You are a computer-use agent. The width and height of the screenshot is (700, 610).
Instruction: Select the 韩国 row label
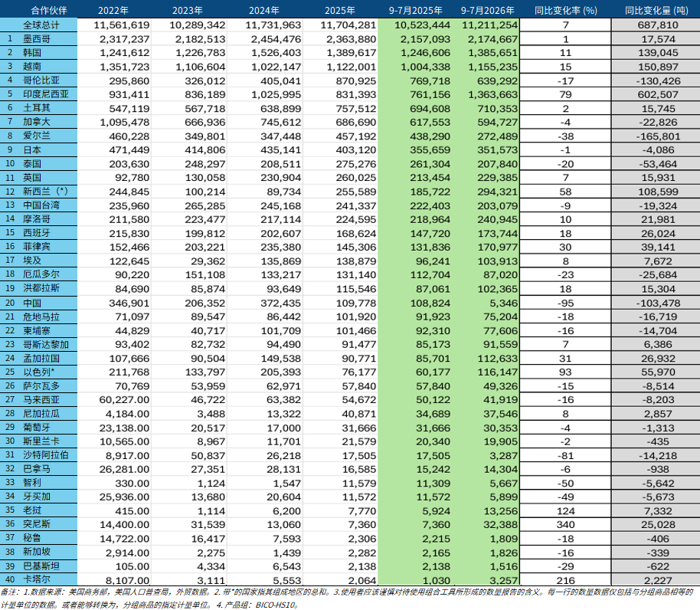[32, 53]
